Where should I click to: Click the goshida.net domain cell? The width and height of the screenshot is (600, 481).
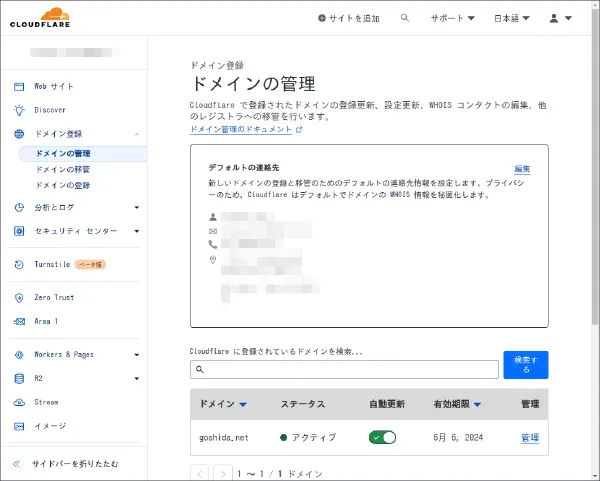pyautogui.click(x=224, y=437)
